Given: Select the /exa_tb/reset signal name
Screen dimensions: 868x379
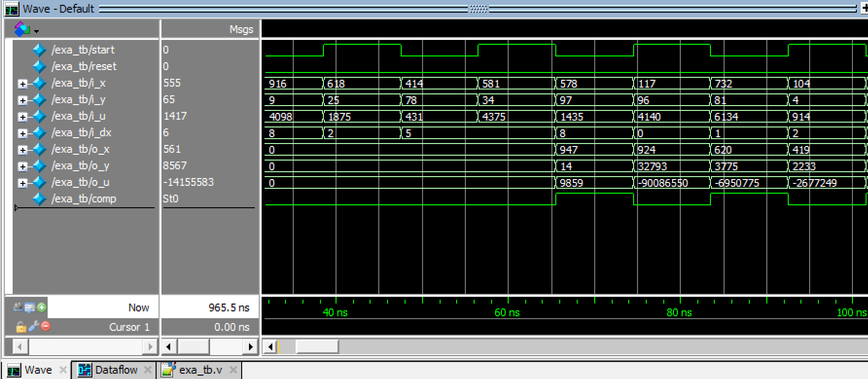Looking at the screenshot, I should click(x=84, y=67).
